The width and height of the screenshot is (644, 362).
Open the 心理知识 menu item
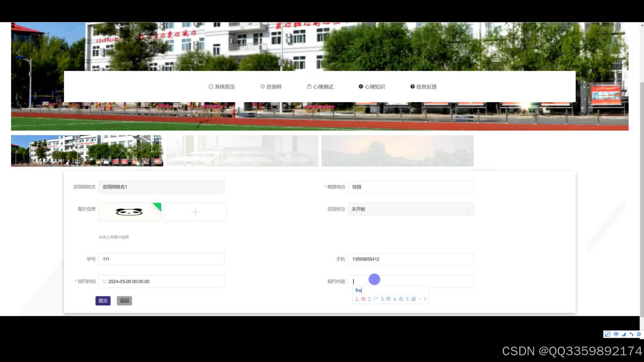tap(372, 86)
